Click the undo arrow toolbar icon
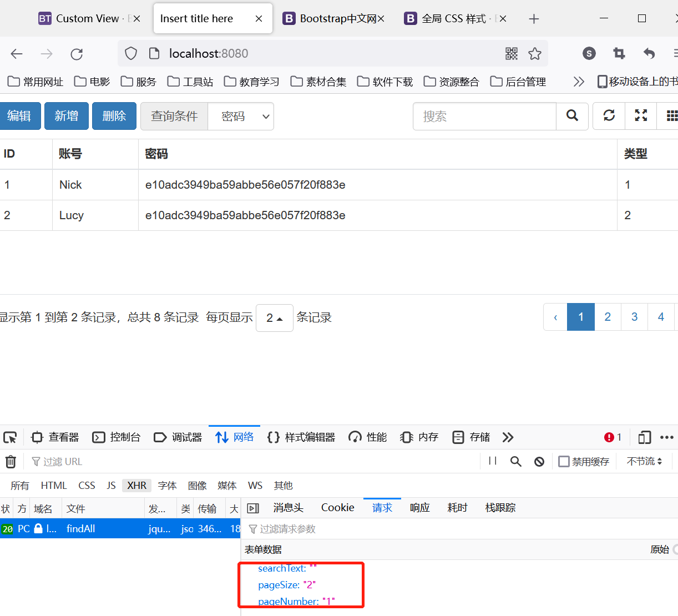Image resolution: width=678 pixels, height=616 pixels. [649, 53]
